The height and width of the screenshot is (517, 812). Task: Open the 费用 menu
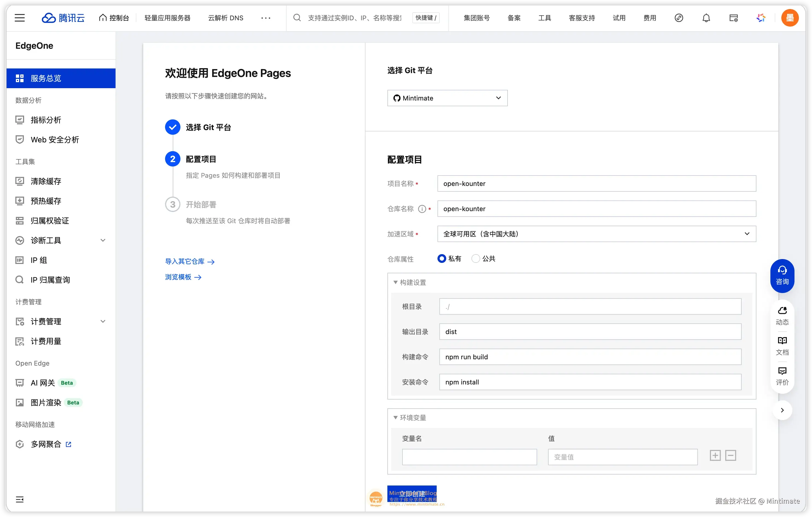(649, 18)
